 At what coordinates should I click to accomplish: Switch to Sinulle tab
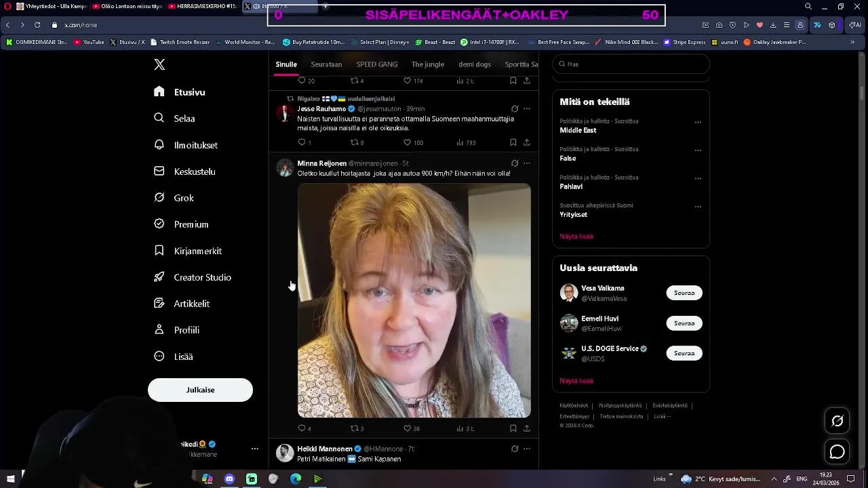[286, 64]
